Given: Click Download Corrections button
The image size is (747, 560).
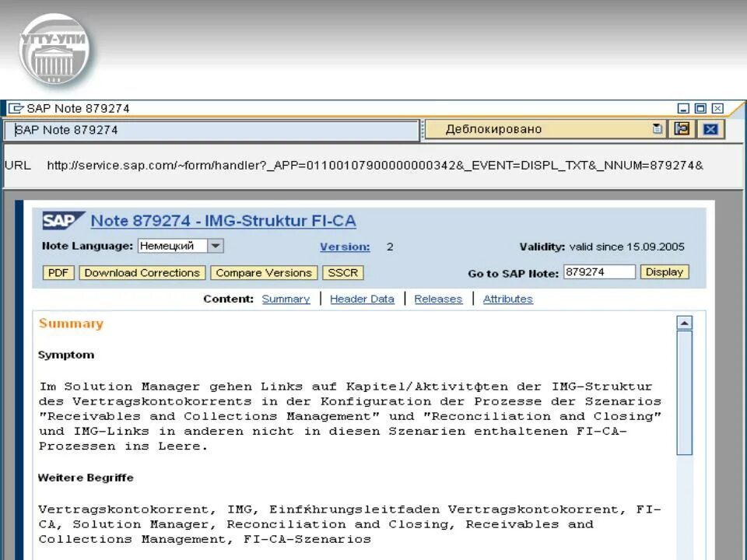Looking at the screenshot, I should (142, 273).
